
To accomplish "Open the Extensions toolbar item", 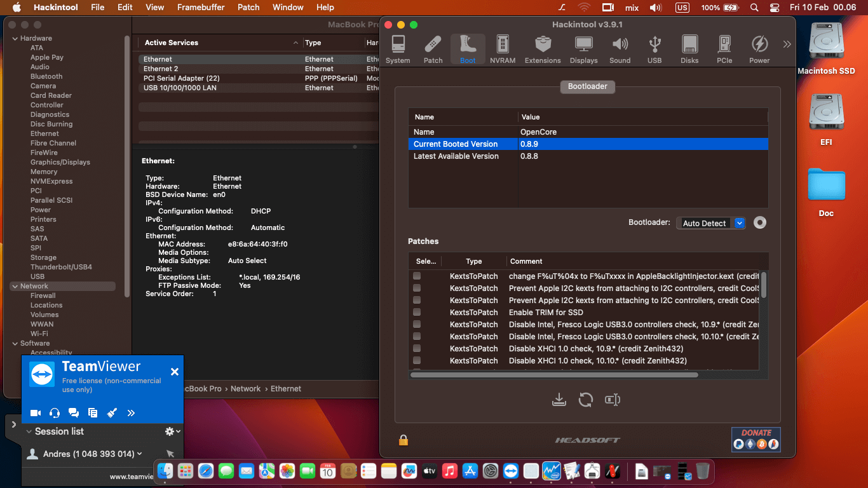I will click(543, 50).
